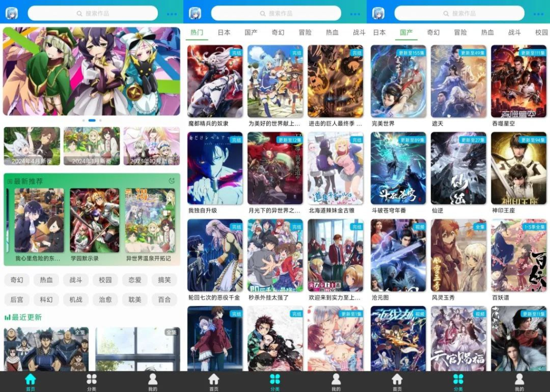
Task: Open the 秒杀外挂太强了 anime card
Action: (275, 260)
